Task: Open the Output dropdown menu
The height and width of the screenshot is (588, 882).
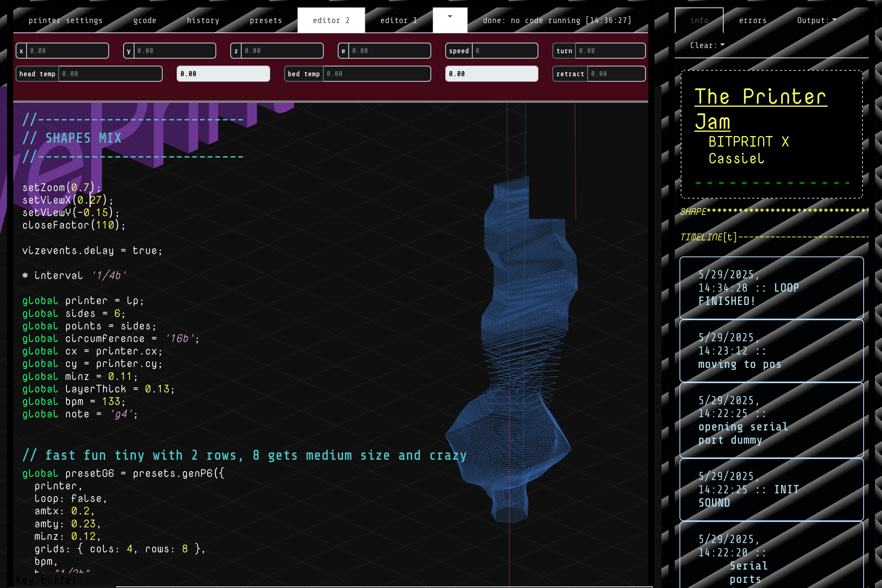Action: [x=816, y=20]
